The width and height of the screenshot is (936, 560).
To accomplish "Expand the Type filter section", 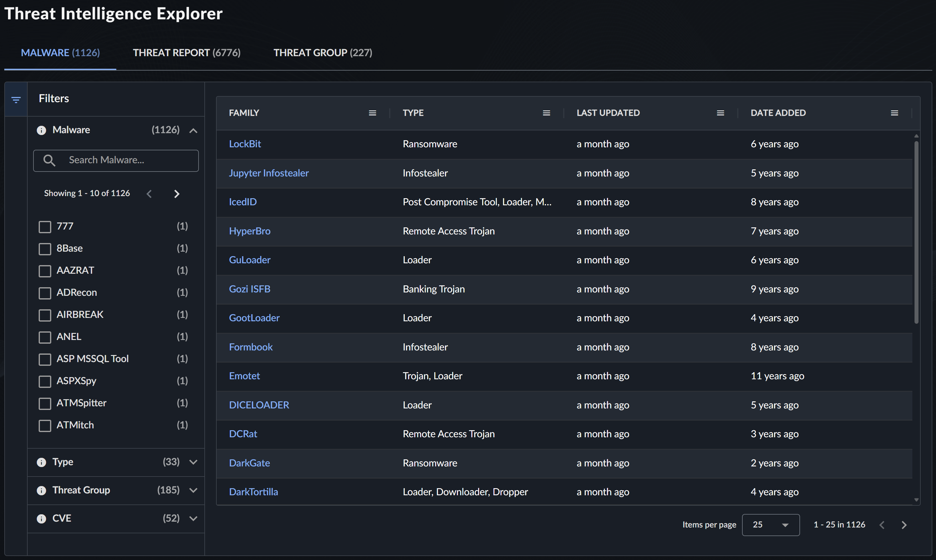I will (193, 462).
